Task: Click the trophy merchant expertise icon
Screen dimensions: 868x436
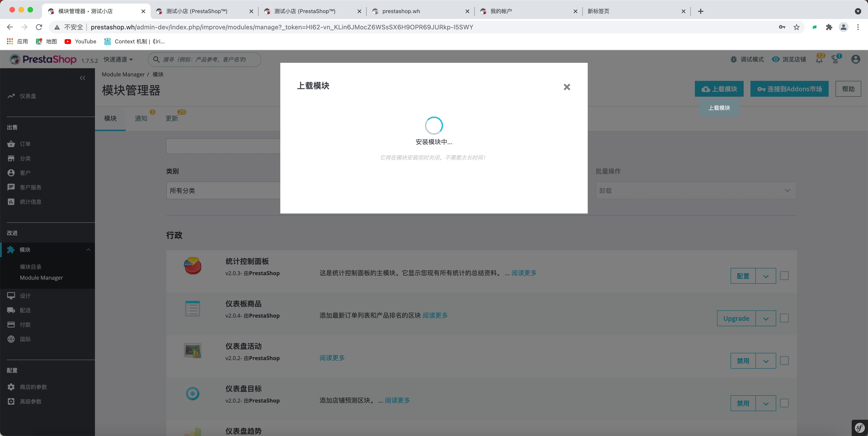Action: tap(835, 60)
